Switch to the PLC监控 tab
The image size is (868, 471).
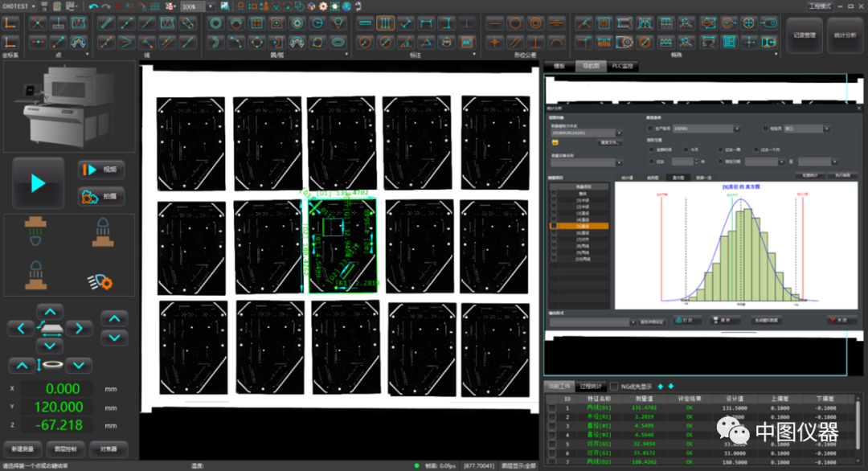623,66
